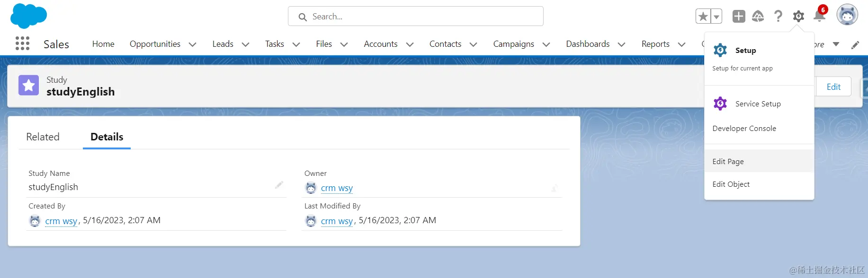Screen dimensions: 868x278
Task: Click the change owner icon
Action: pos(554,188)
